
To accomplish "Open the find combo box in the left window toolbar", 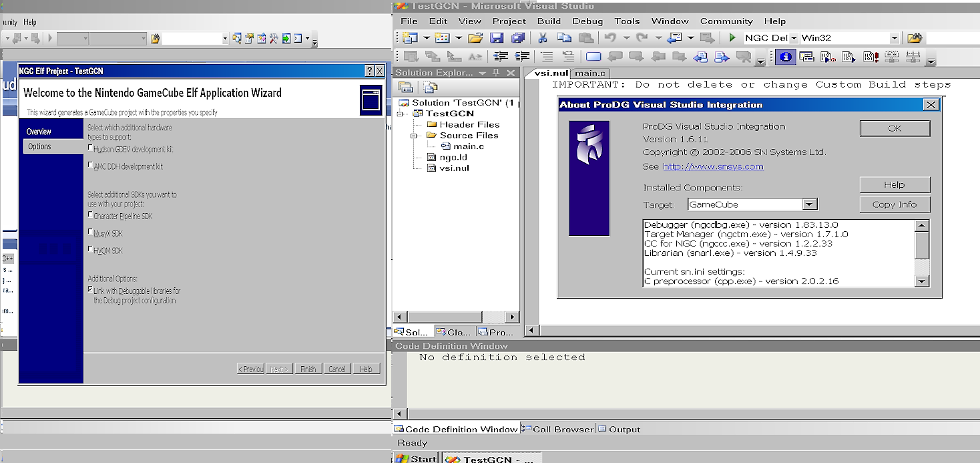I will (x=224, y=39).
